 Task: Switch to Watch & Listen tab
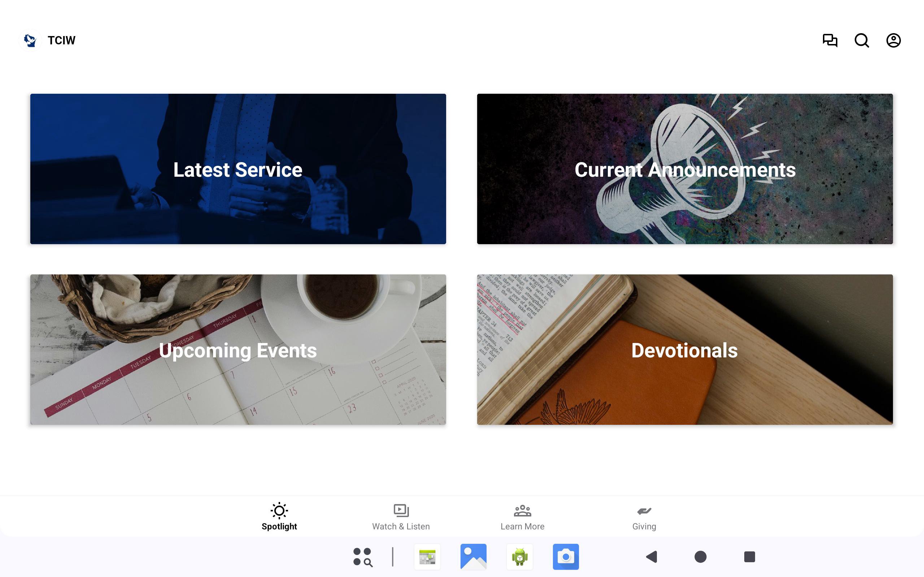[401, 516]
